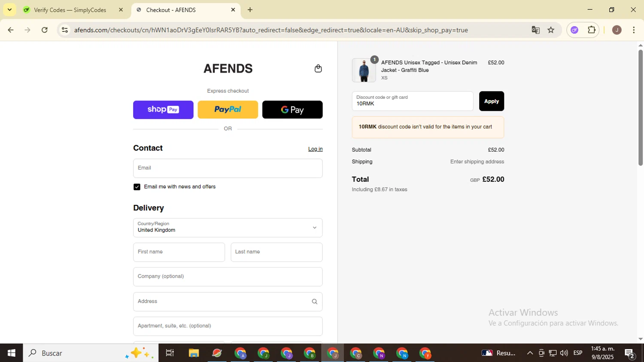This screenshot has width=644, height=362.
Task: Pay with Google Pay express checkout
Action: tap(292, 110)
